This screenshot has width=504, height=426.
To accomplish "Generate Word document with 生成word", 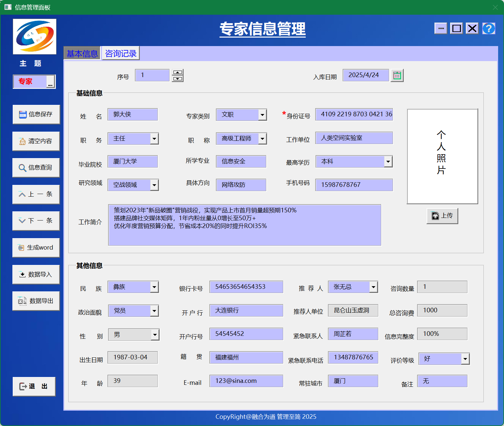I will (x=36, y=248).
